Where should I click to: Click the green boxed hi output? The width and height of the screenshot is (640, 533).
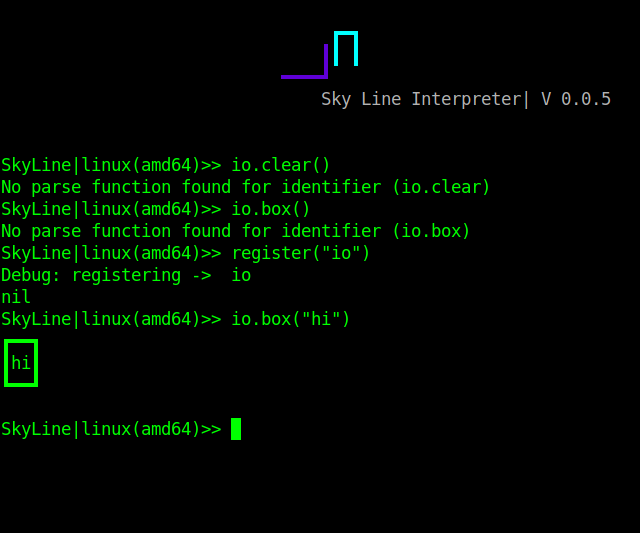[21, 363]
